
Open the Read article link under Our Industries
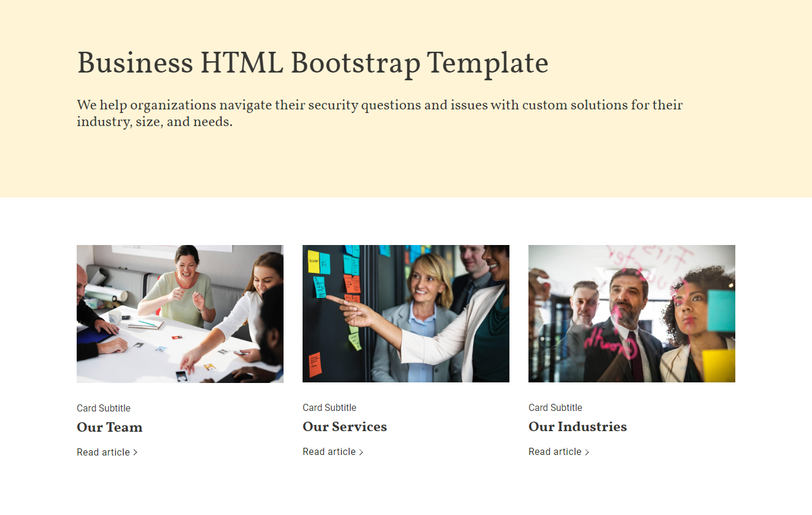555,452
